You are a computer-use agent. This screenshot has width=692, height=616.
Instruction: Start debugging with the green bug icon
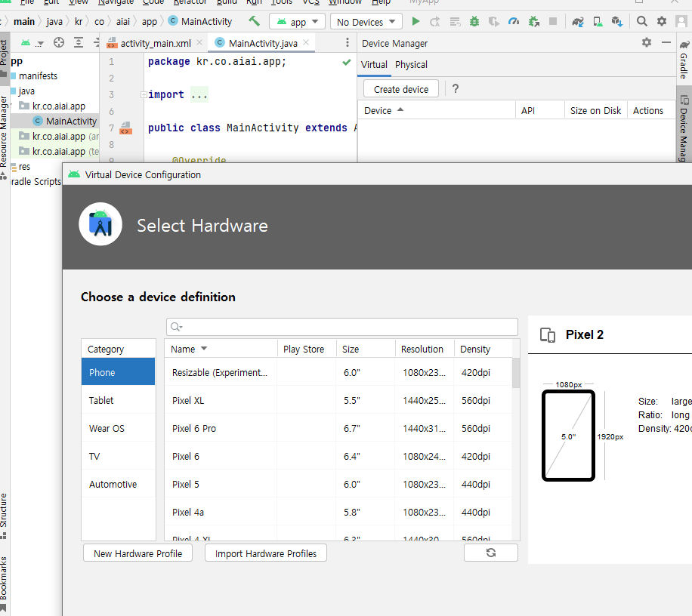(x=474, y=21)
